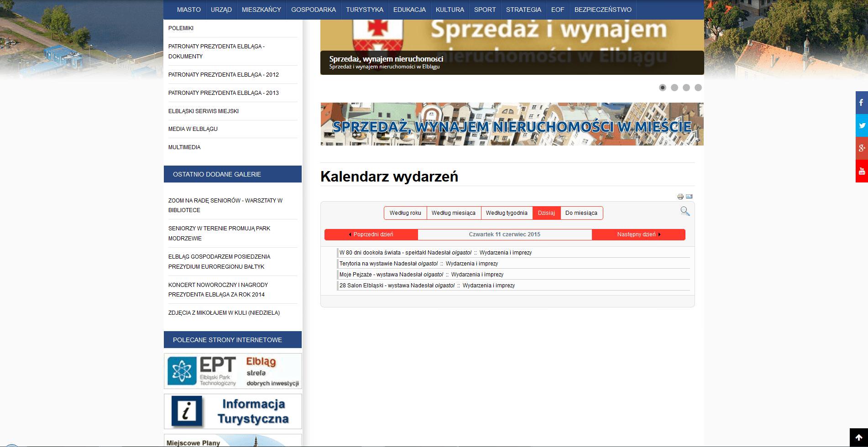868x447 pixels.
Task: Select the 'Dzisiaj' view toggle
Action: (x=547, y=213)
